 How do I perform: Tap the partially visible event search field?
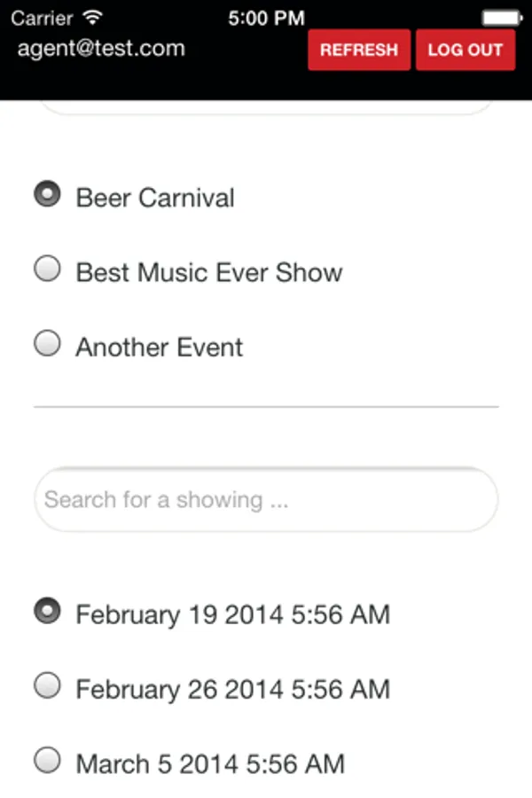pos(266,107)
